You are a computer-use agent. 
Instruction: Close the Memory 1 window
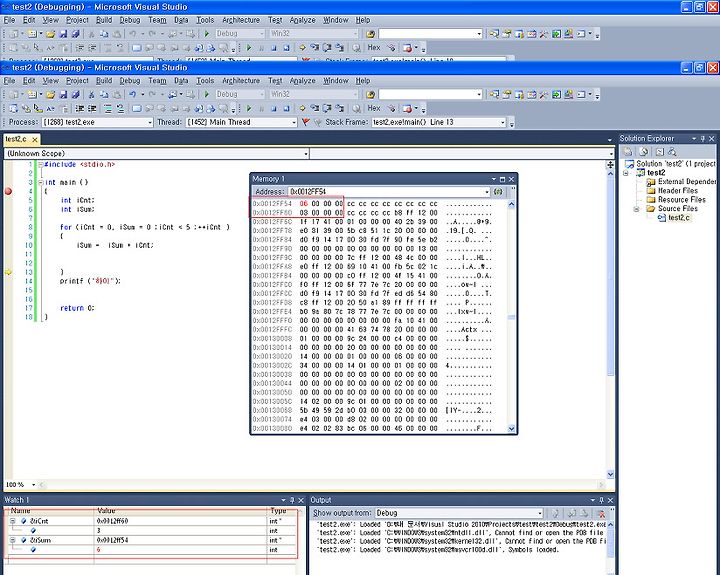[x=511, y=179]
